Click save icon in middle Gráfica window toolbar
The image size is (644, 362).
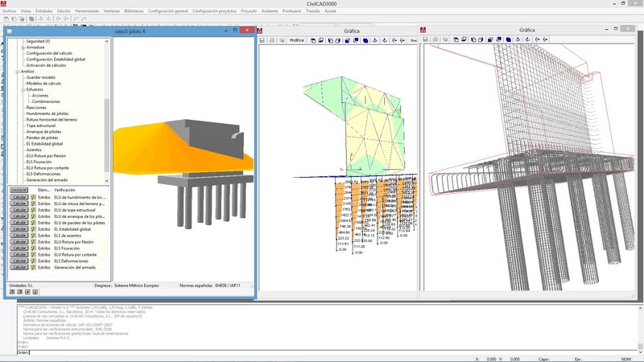click(x=262, y=40)
